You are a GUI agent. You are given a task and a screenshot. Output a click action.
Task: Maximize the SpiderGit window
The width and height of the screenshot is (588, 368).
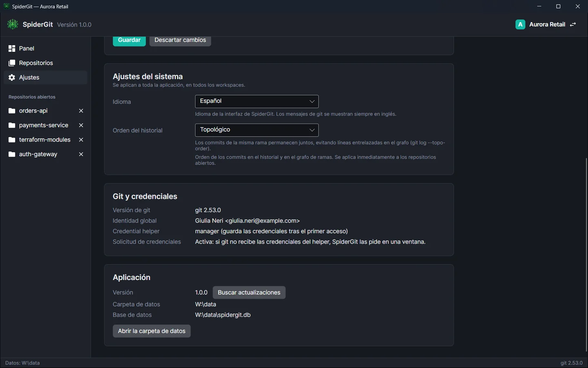(x=558, y=7)
